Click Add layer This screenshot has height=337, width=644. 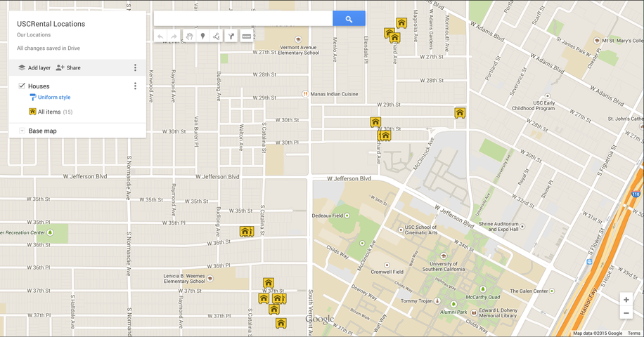34,67
